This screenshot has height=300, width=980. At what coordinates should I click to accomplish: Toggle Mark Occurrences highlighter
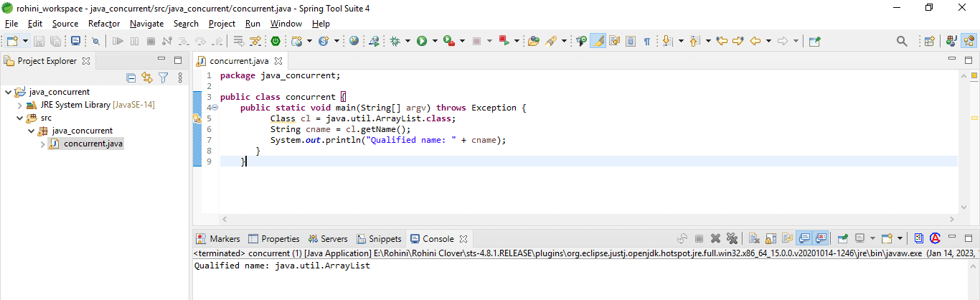click(598, 41)
